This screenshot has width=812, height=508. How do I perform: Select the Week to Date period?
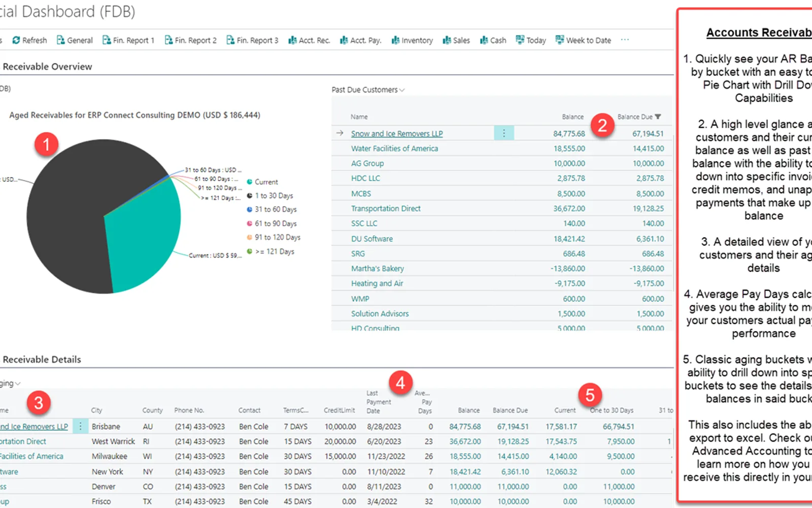583,40
